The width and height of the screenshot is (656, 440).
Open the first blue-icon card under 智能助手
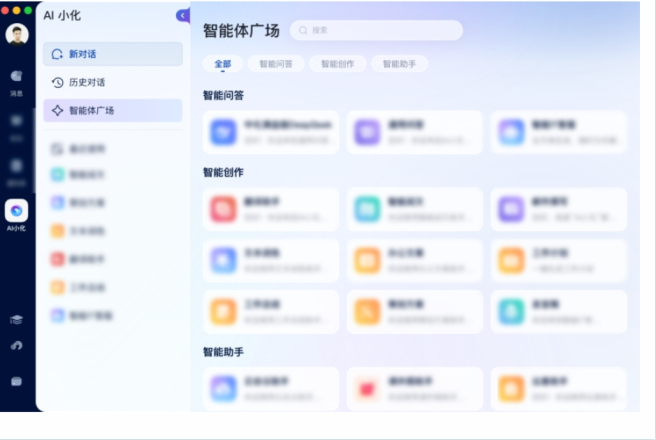click(x=271, y=388)
